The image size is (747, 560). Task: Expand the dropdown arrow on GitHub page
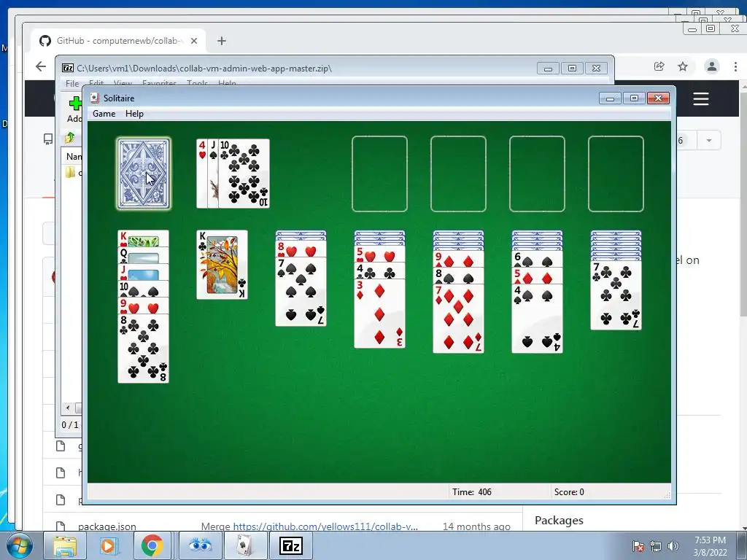(x=709, y=141)
